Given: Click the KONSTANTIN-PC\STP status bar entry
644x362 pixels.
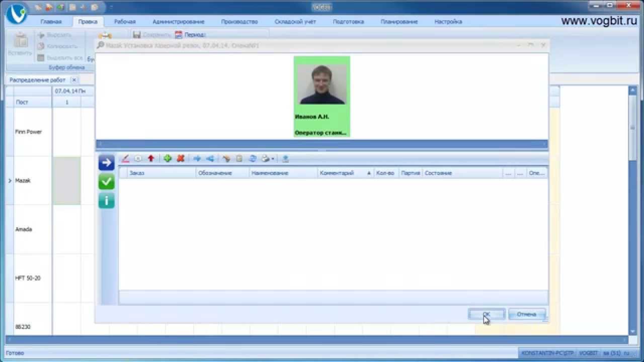Looking at the screenshot, I should (547, 353).
